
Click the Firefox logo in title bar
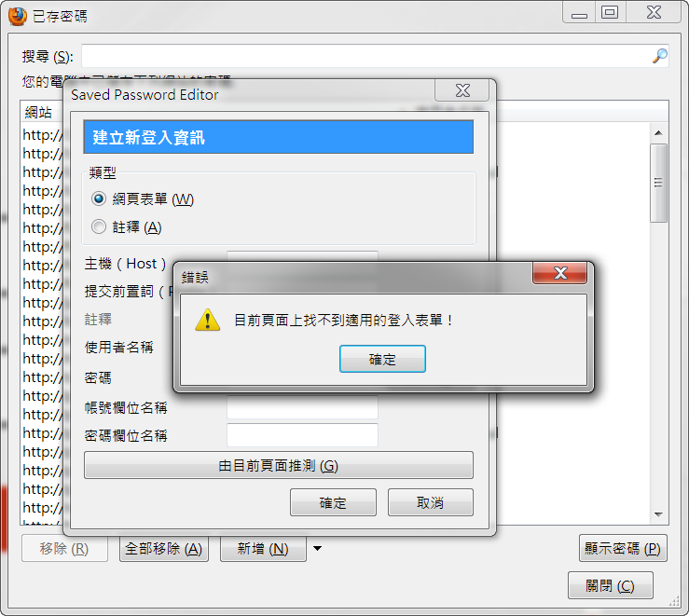18,17
